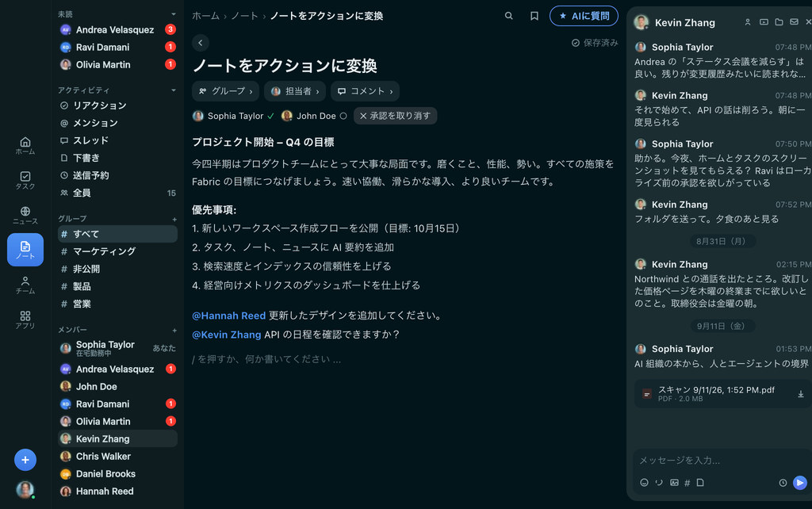Click the note page icon in composer

pos(700,483)
